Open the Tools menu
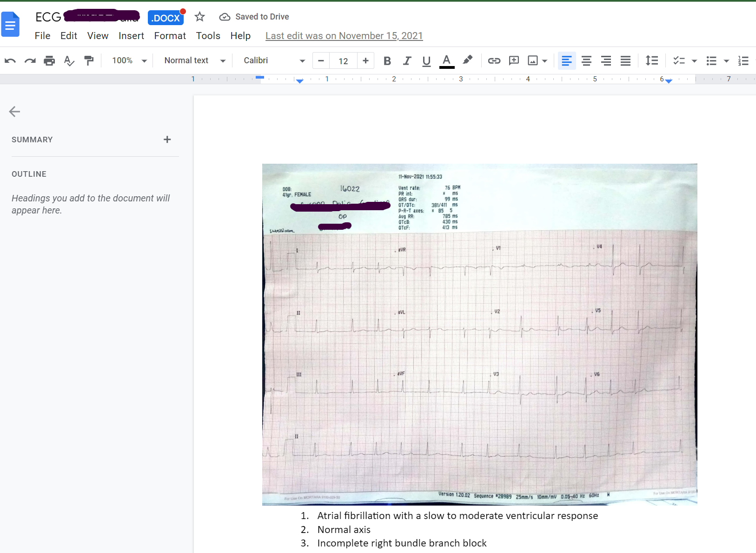Screen dimensions: 756x553 point(208,36)
